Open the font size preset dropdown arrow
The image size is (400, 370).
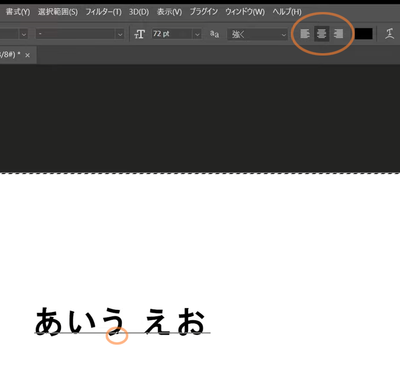coord(197,34)
